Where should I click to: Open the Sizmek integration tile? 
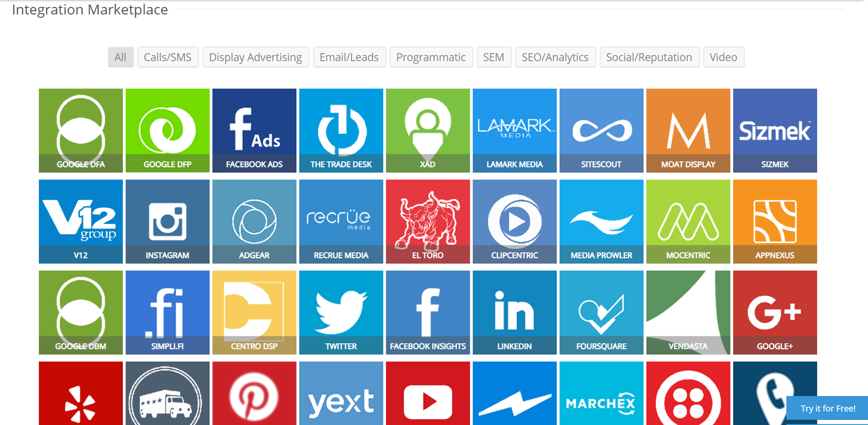click(775, 130)
